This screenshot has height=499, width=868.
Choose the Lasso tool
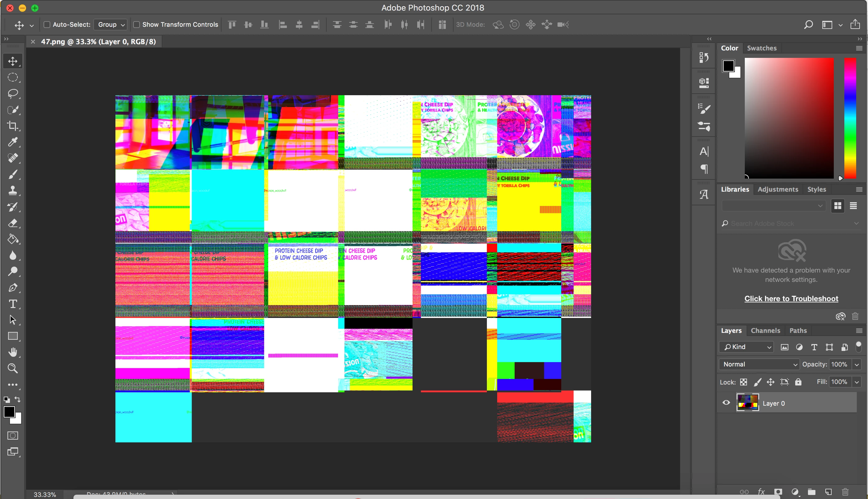13,94
